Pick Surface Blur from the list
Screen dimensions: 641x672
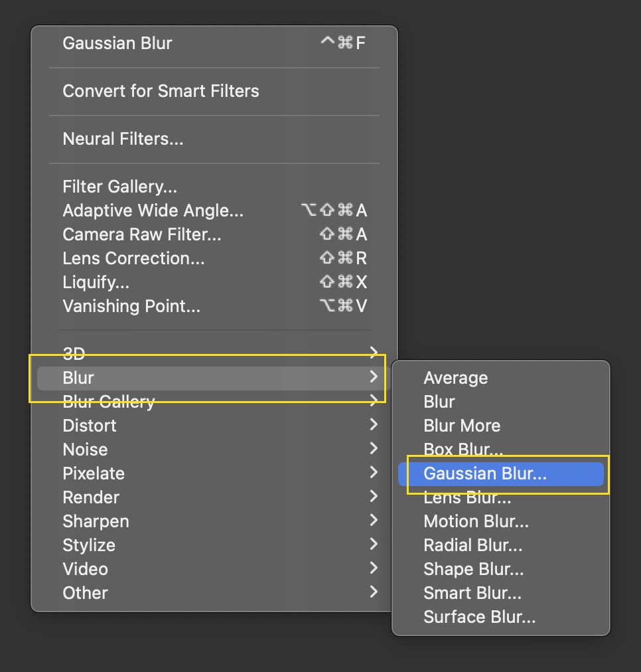[479, 617]
